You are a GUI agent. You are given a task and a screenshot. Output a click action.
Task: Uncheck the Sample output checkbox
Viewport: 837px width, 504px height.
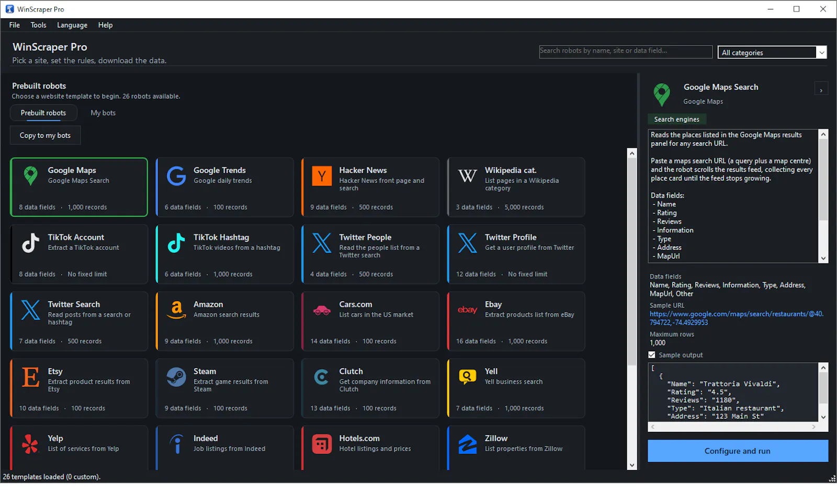point(652,355)
